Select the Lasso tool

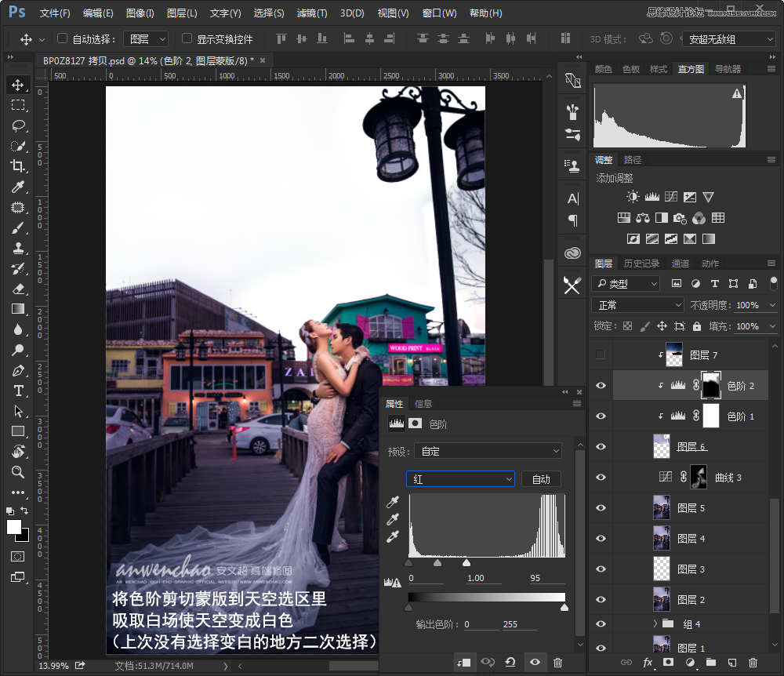[x=18, y=125]
